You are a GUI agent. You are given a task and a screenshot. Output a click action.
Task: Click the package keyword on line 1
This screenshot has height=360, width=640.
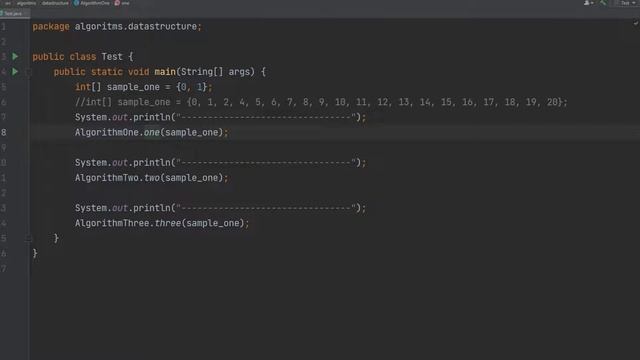[x=51, y=27]
